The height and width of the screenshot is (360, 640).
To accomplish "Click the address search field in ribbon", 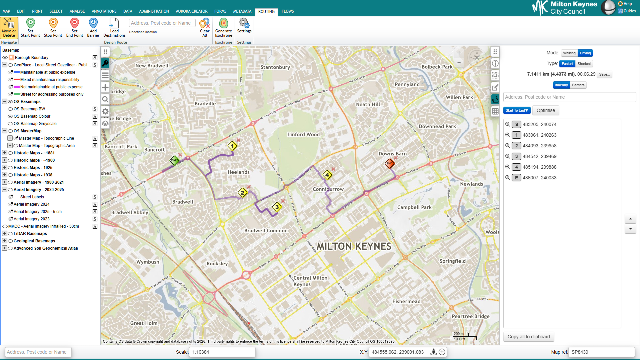I will coord(161,23).
